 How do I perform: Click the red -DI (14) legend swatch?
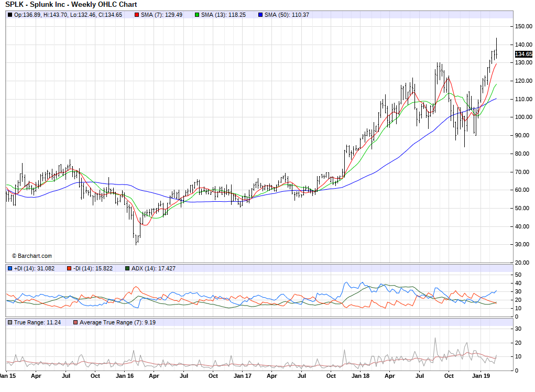69,268
